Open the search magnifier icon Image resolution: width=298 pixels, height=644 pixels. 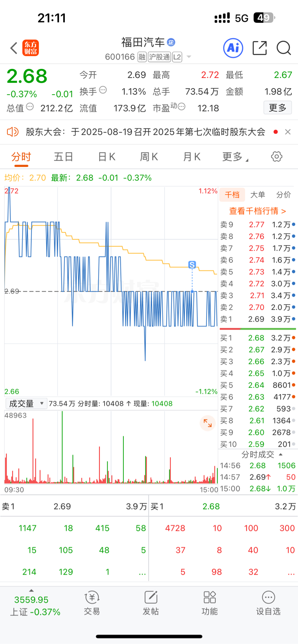(284, 48)
